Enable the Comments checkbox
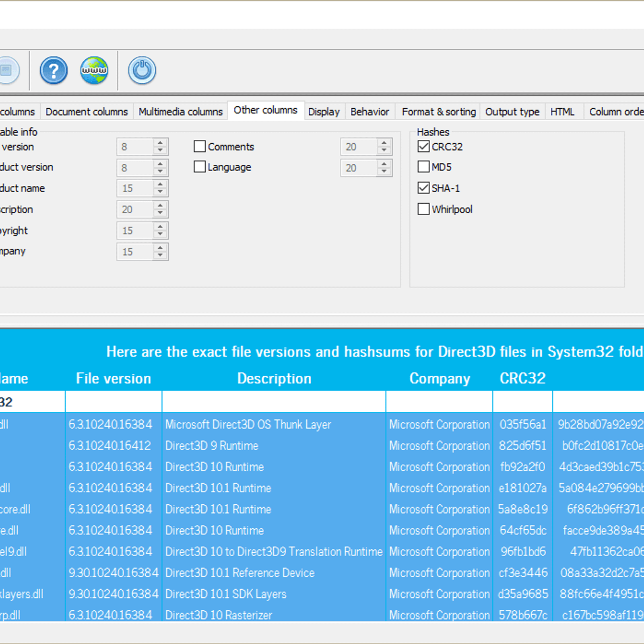This screenshot has width=644, height=644. [200, 146]
